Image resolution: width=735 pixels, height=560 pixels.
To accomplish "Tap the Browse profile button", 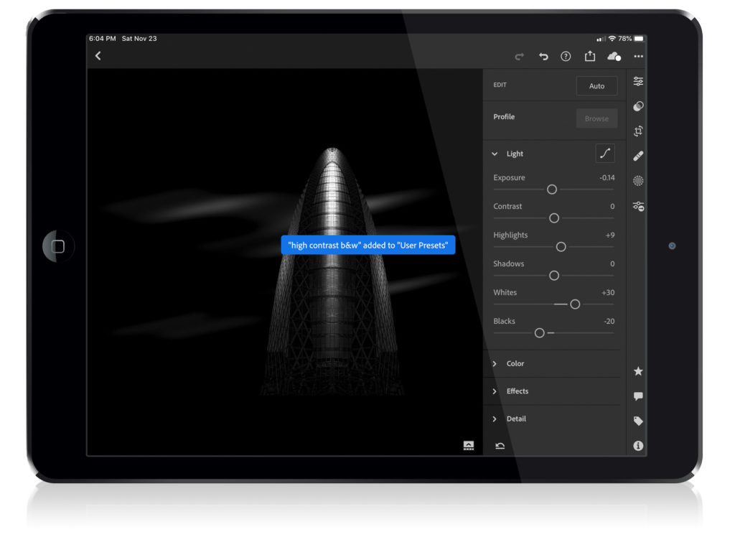I will [596, 118].
